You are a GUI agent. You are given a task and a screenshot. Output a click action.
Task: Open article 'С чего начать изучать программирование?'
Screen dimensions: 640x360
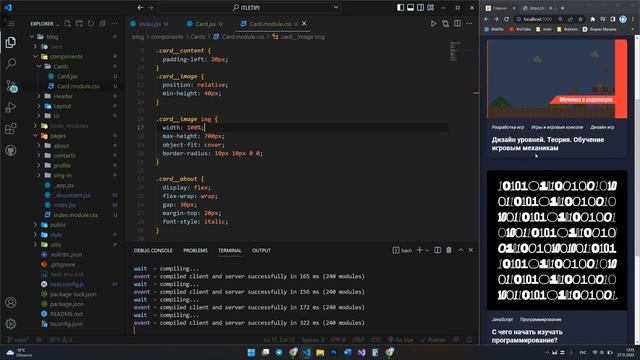[527, 336]
